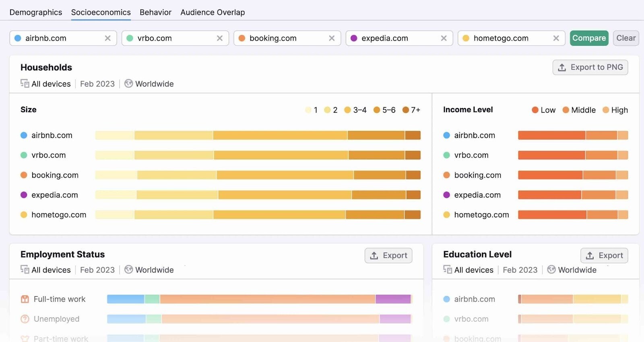Screen dimensions: 644x342
Task: Remove airbnb.com from the comparison
Action: point(107,38)
